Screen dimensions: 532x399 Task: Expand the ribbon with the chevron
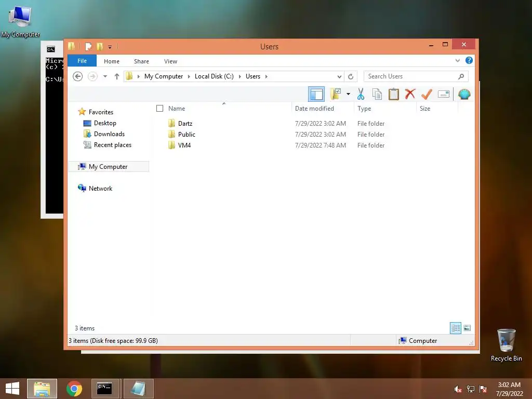457,61
